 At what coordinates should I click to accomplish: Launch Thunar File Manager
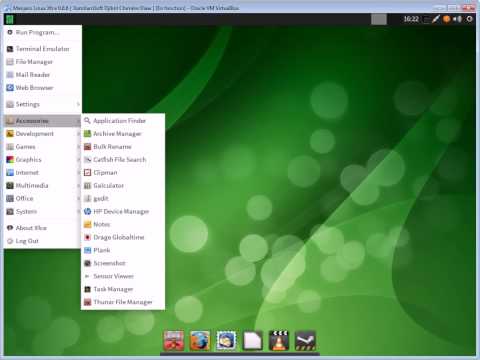pos(123,302)
